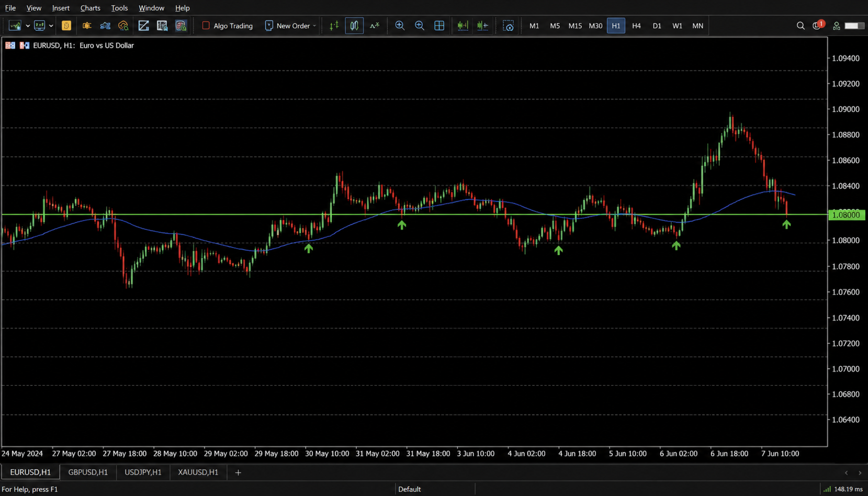This screenshot has height=496, width=868.
Task: Click the EURUSD, H1: Euro vs US Dollar title
Action: [83, 46]
